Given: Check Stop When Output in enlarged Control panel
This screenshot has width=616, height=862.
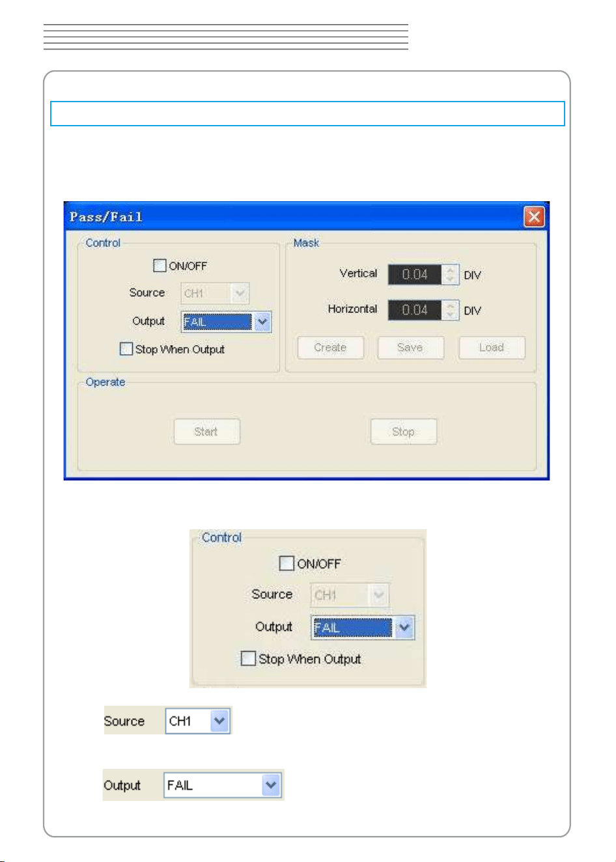Looking at the screenshot, I should click(x=248, y=658).
